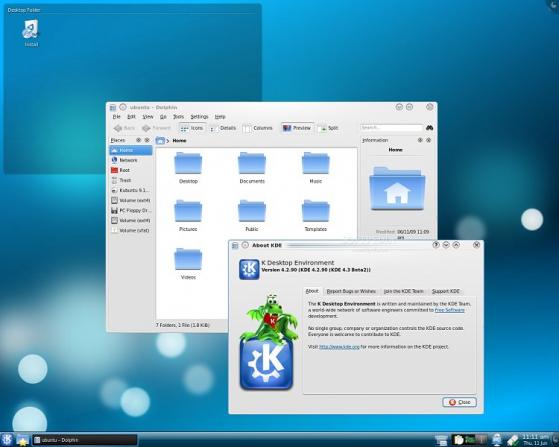The image size is (559, 447).
Task: Open the Go menu in Dolphin
Action: point(163,117)
